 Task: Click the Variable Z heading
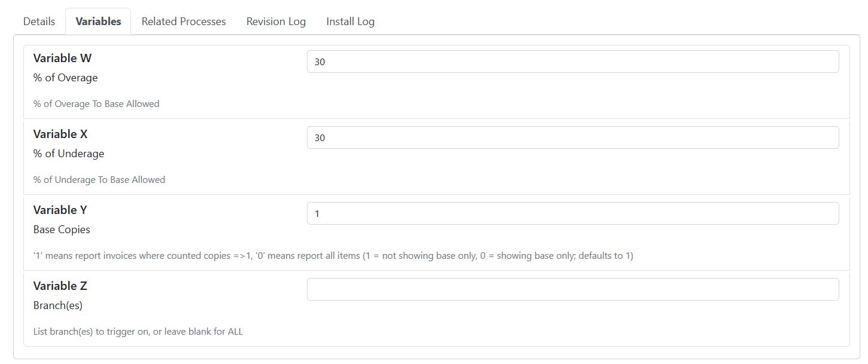coord(60,286)
